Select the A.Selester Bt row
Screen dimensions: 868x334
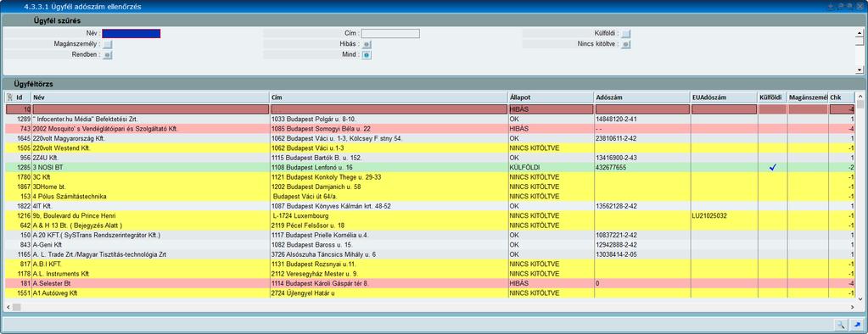(430, 283)
